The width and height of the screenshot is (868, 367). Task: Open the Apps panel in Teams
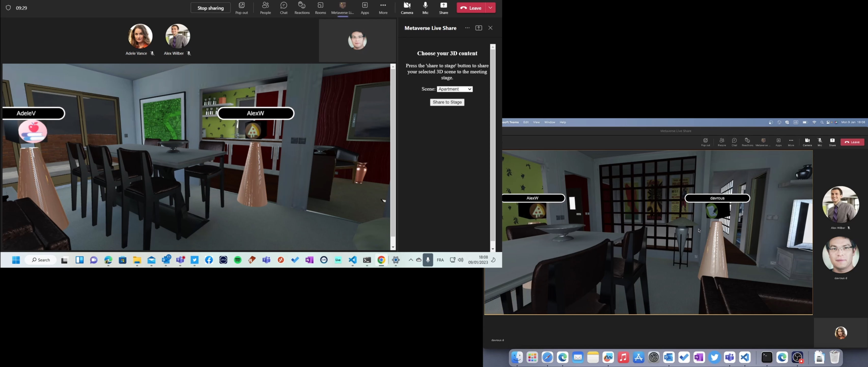click(365, 7)
